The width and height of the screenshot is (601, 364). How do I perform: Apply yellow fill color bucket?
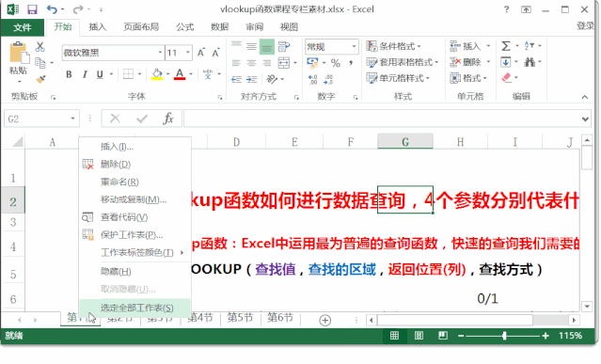point(157,74)
